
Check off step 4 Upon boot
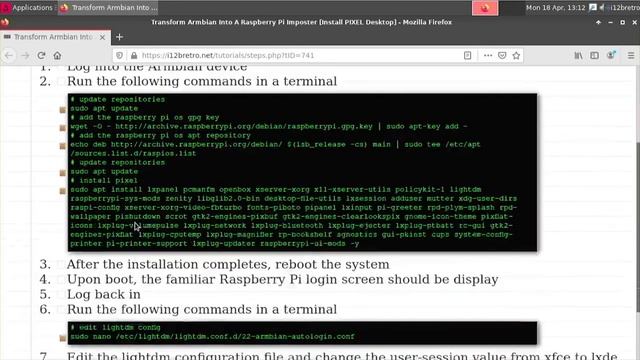(x=60, y=280)
